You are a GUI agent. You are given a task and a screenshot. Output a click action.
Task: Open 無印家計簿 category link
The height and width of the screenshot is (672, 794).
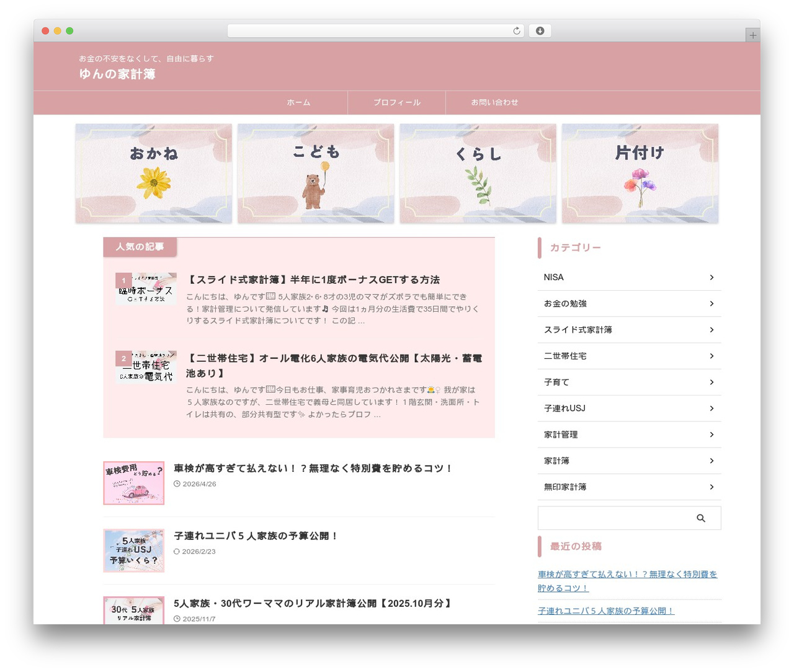pos(629,487)
